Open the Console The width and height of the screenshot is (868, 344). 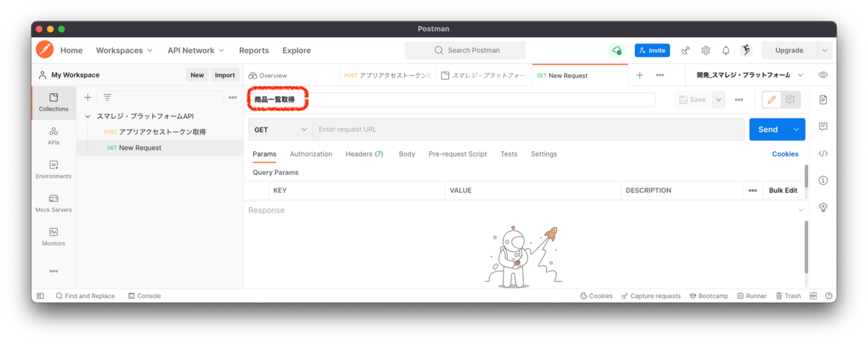point(144,295)
